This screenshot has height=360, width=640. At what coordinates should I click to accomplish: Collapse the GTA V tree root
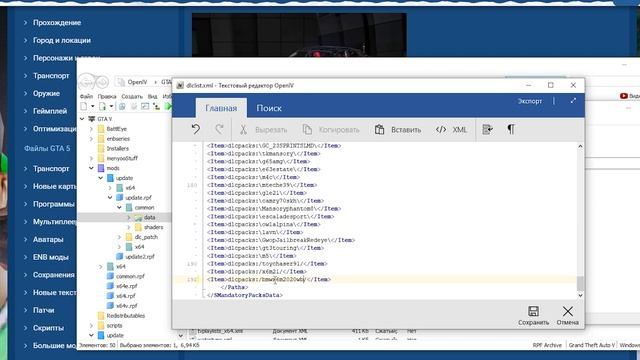82,119
